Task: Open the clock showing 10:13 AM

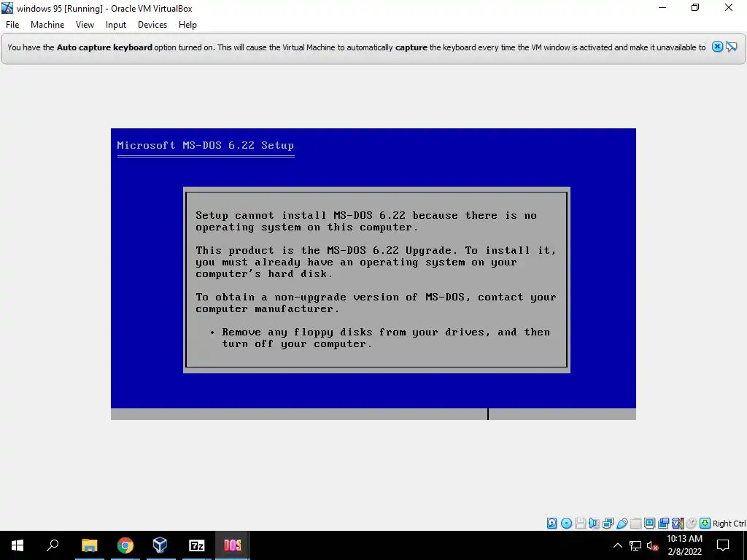Action: coord(684,545)
